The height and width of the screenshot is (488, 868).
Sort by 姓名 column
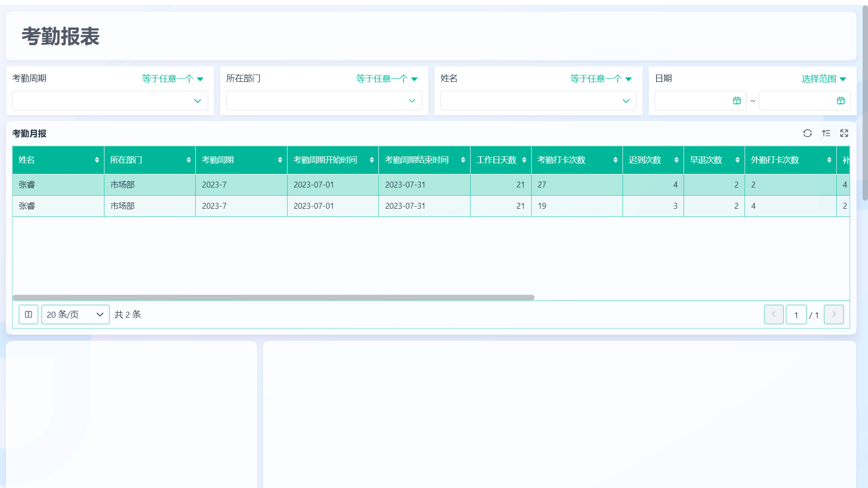point(97,160)
